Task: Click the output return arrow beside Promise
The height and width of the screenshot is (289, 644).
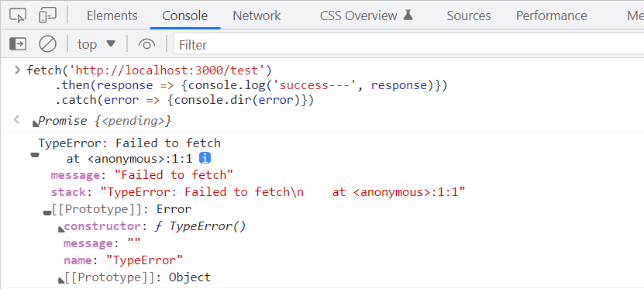Action: pyautogui.click(x=17, y=119)
